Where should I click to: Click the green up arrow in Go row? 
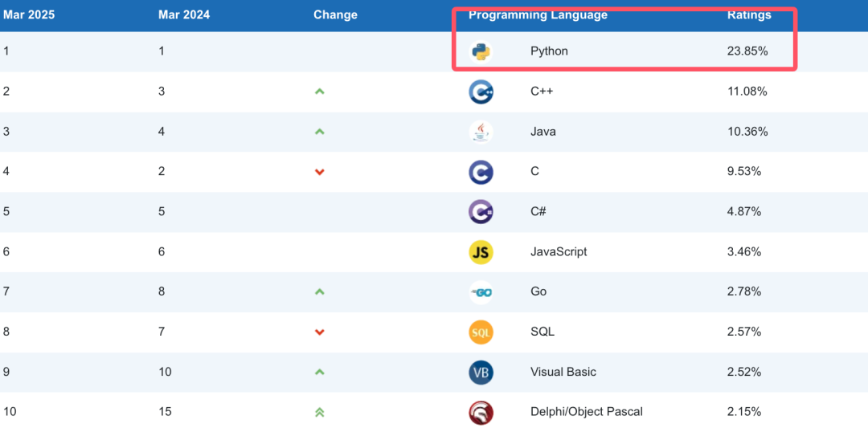[319, 291]
